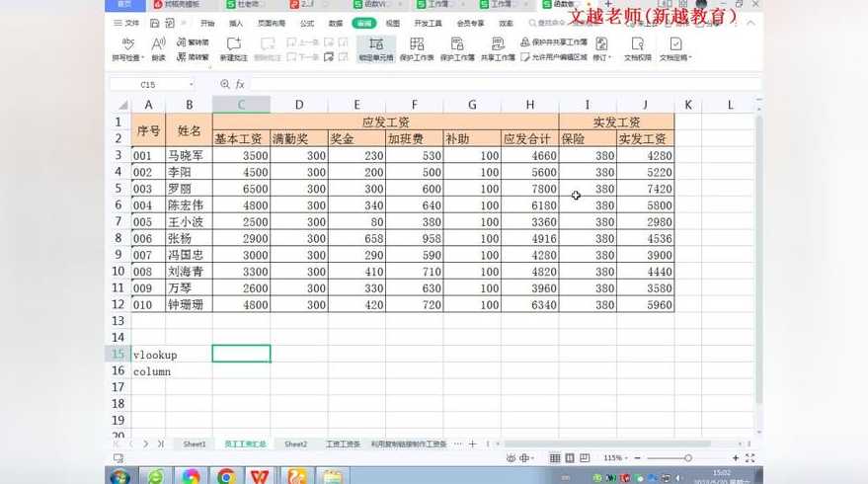Viewport: 868px width, 484px height.
Task: Open the 115% zoom level dropdown
Action: click(x=615, y=458)
